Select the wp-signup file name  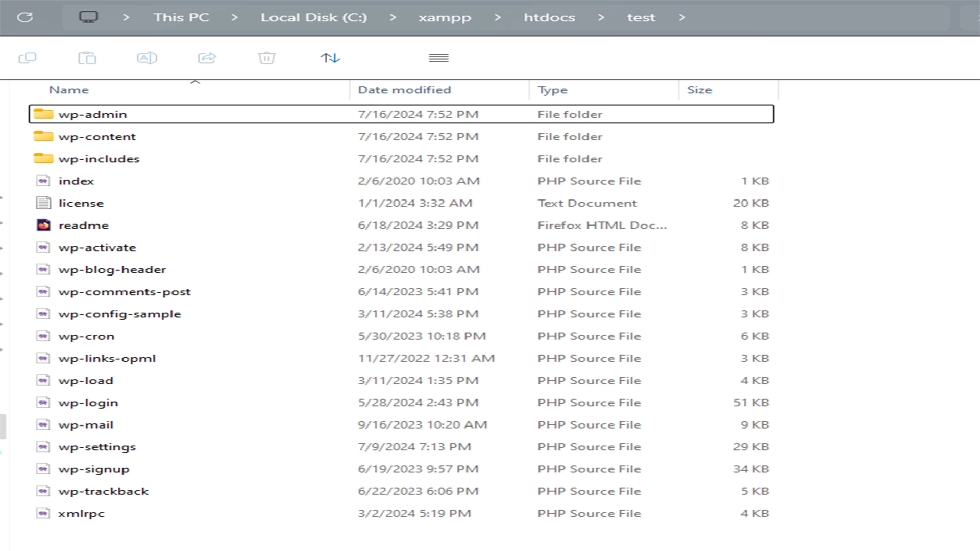(94, 469)
